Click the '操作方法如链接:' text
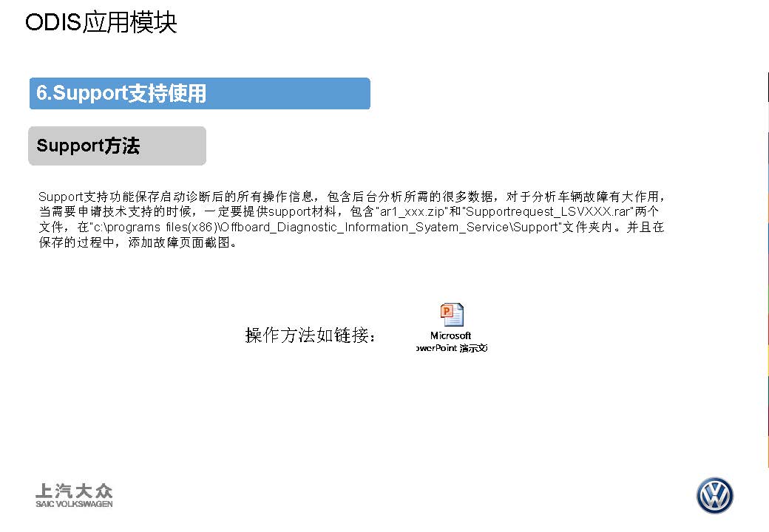769x532 pixels. [311, 335]
